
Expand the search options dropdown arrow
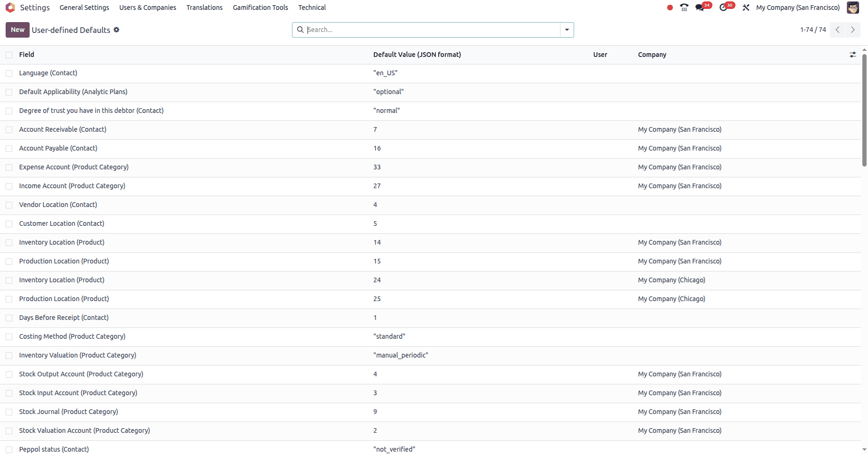click(567, 30)
